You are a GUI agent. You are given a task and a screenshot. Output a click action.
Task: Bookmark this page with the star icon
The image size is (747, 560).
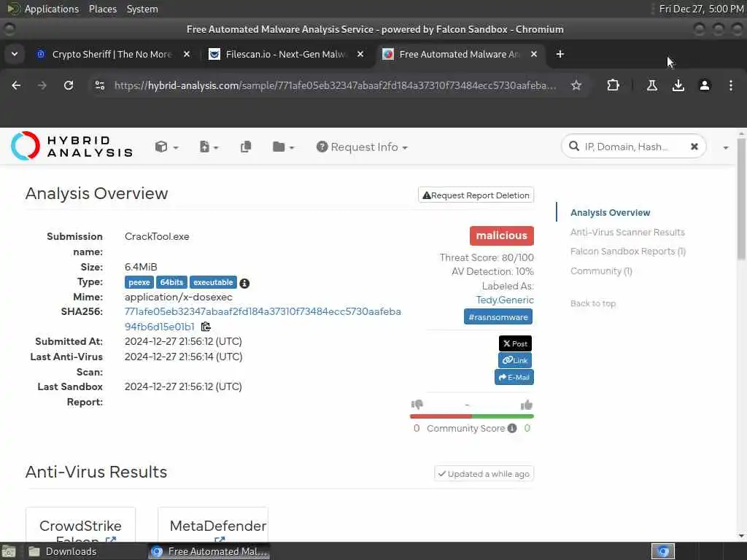[x=576, y=85]
